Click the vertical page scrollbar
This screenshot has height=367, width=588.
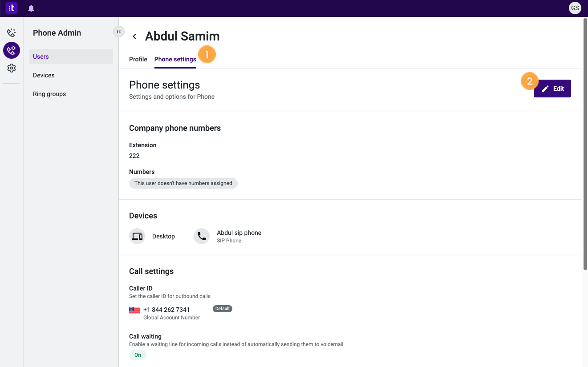(585, 144)
